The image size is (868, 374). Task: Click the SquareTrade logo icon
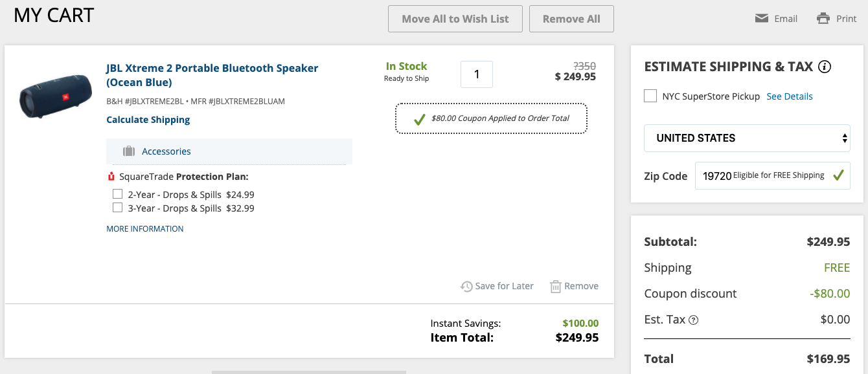pos(111,177)
